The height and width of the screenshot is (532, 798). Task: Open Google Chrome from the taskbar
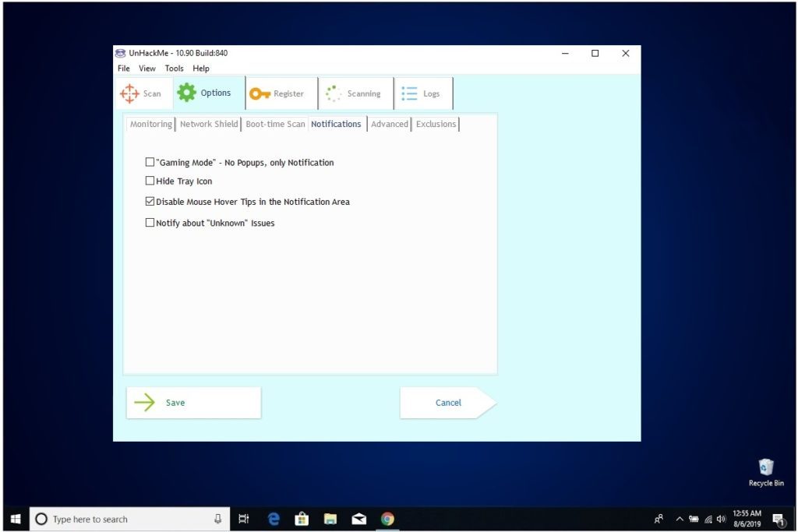coord(387,518)
